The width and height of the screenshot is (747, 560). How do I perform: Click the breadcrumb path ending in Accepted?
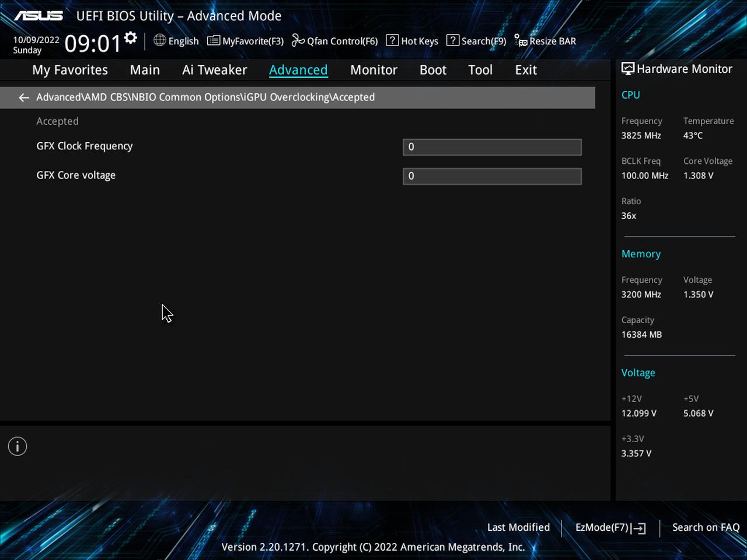pos(205,97)
